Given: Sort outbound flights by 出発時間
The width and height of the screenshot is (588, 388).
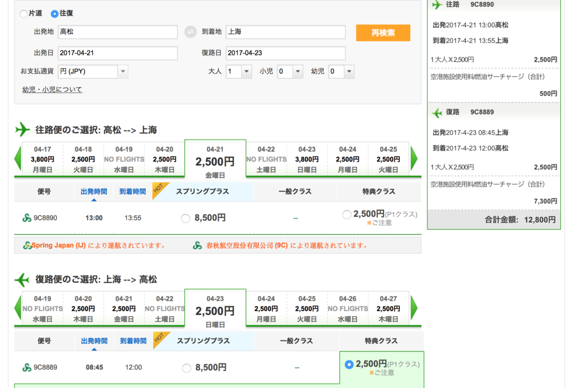Looking at the screenshot, I should tap(94, 192).
